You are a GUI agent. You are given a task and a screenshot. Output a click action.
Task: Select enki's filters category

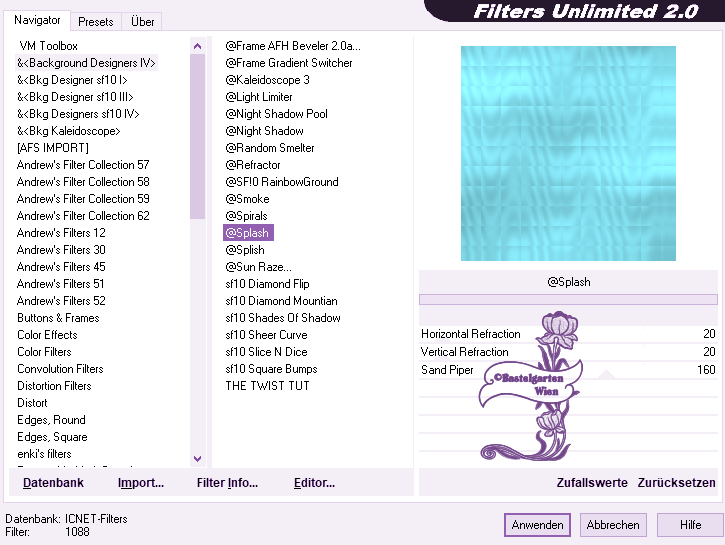point(44,454)
